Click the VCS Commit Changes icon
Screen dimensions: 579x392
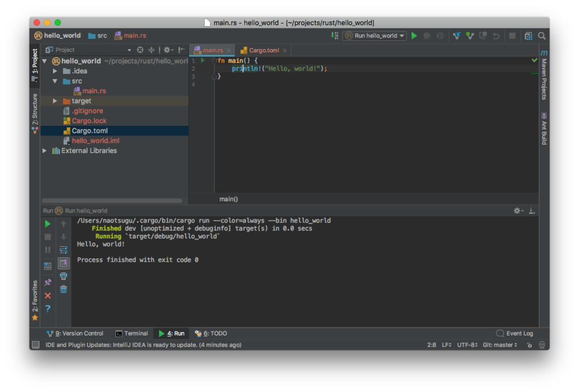[470, 36]
